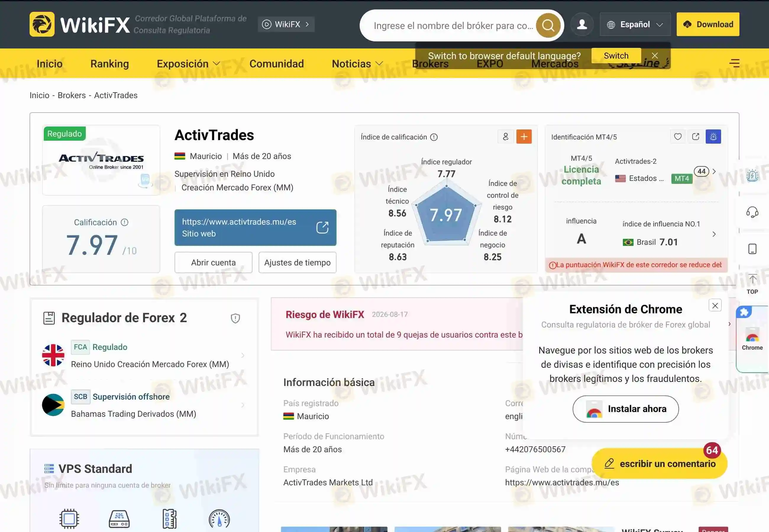The width and height of the screenshot is (769, 532).
Task: Click the broker name search field
Action: pyautogui.click(x=453, y=26)
